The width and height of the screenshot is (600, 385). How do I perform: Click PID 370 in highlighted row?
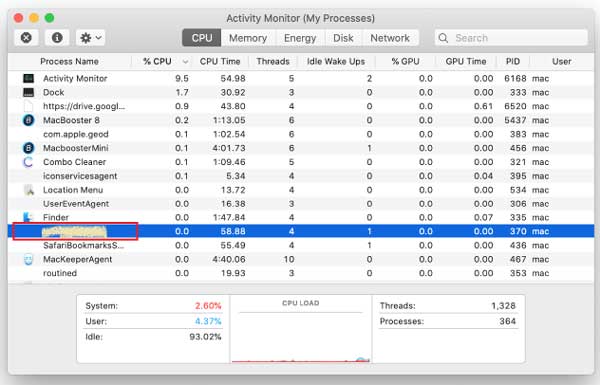(x=518, y=231)
